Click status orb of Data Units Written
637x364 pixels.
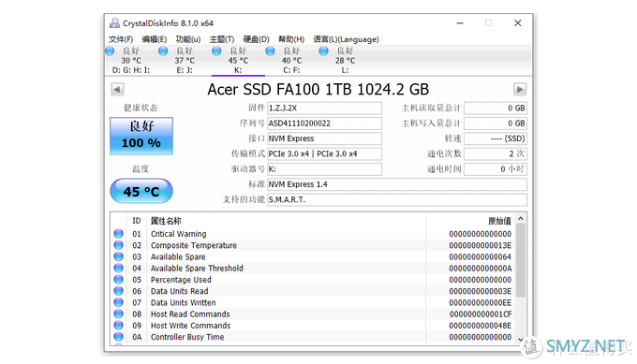coord(118,302)
